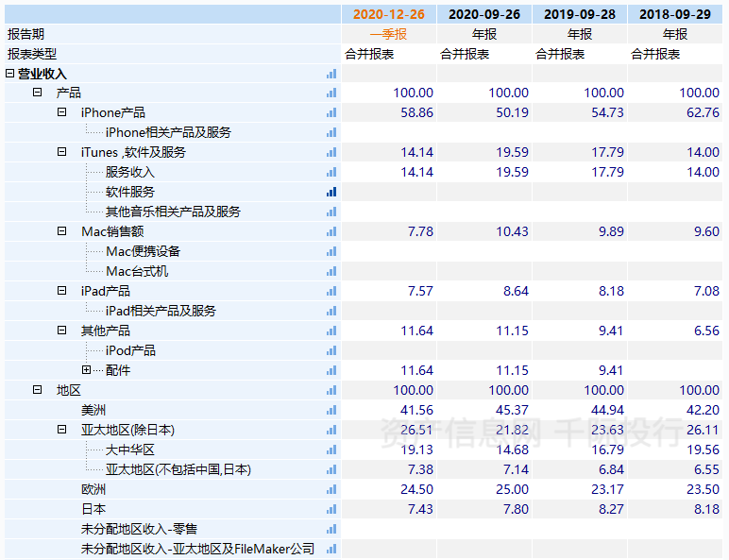Select the 服务收入 row label
Viewport: 729px width, 560px height.
click(x=129, y=172)
